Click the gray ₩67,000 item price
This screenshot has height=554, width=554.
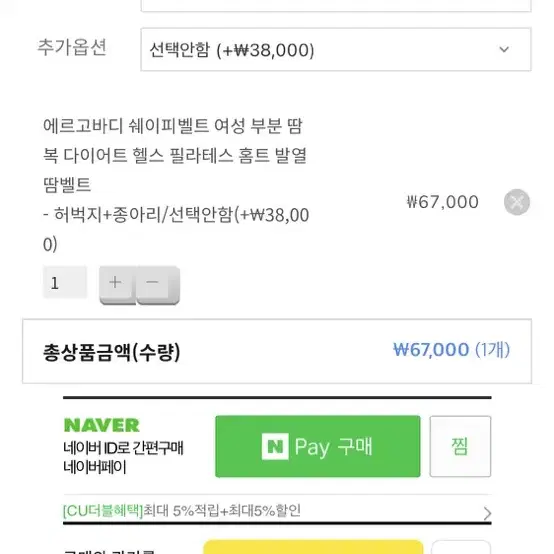[x=443, y=202]
